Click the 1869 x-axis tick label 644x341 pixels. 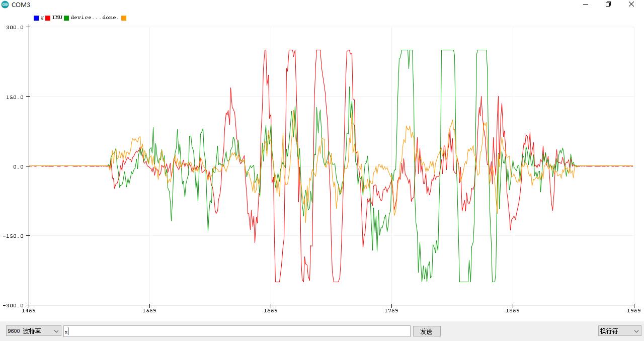coord(513,310)
